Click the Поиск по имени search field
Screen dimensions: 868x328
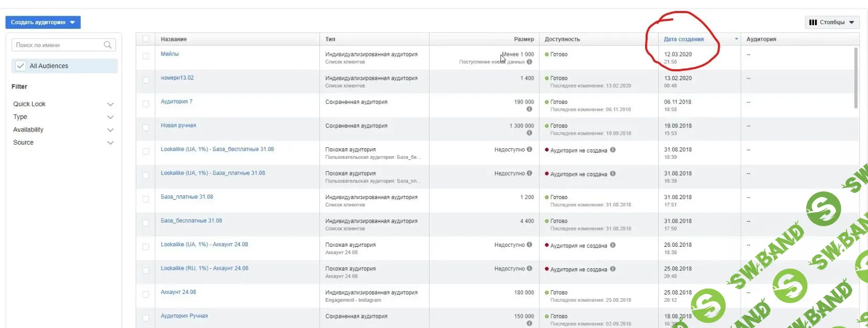coord(58,45)
